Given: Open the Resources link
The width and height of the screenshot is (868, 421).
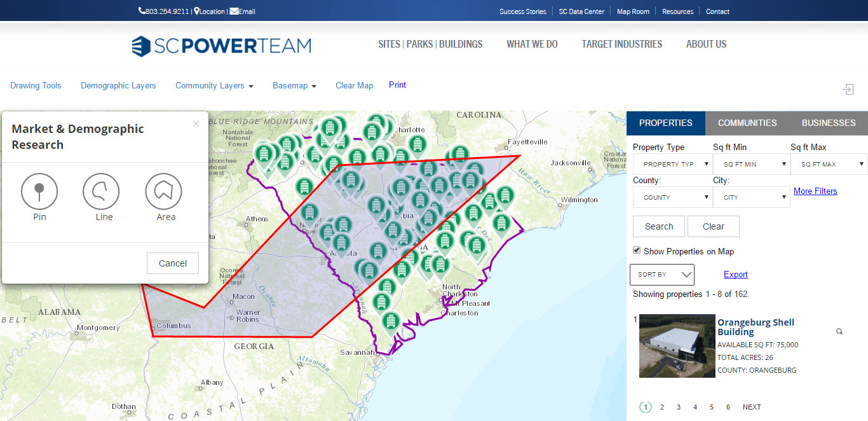Looking at the screenshot, I should point(677,11).
